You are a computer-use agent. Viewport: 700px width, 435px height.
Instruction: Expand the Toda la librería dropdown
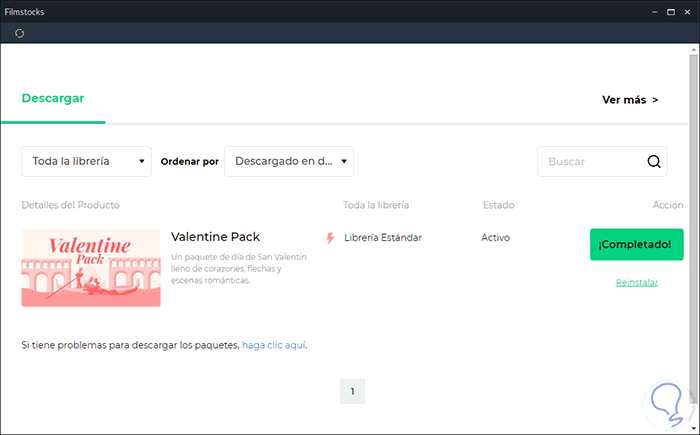pos(87,161)
